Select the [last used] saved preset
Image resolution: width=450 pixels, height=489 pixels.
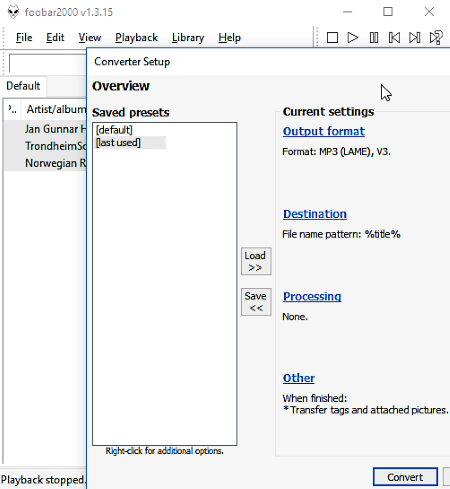pyautogui.click(x=130, y=143)
